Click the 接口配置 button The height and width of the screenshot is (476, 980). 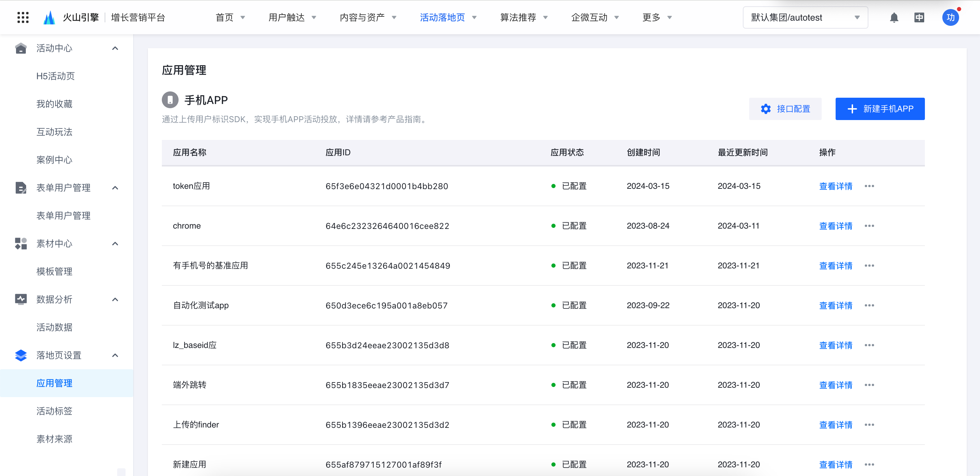coord(785,109)
